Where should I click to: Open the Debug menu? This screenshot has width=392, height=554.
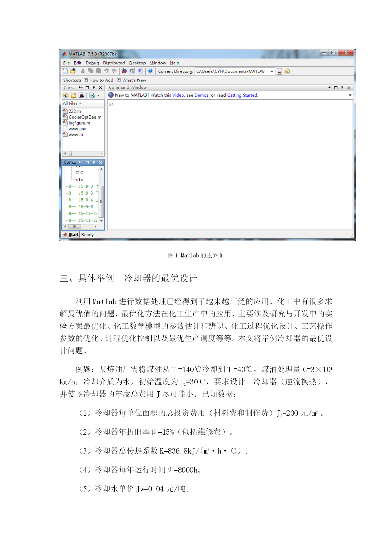(x=92, y=63)
